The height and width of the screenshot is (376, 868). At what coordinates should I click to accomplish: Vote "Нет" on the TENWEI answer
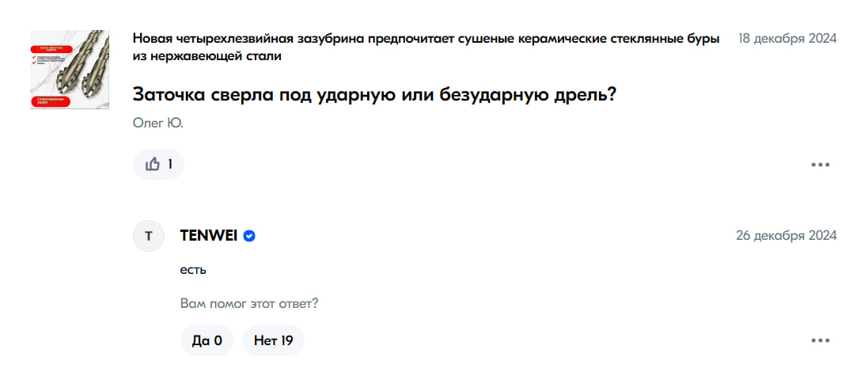pyautogui.click(x=273, y=341)
